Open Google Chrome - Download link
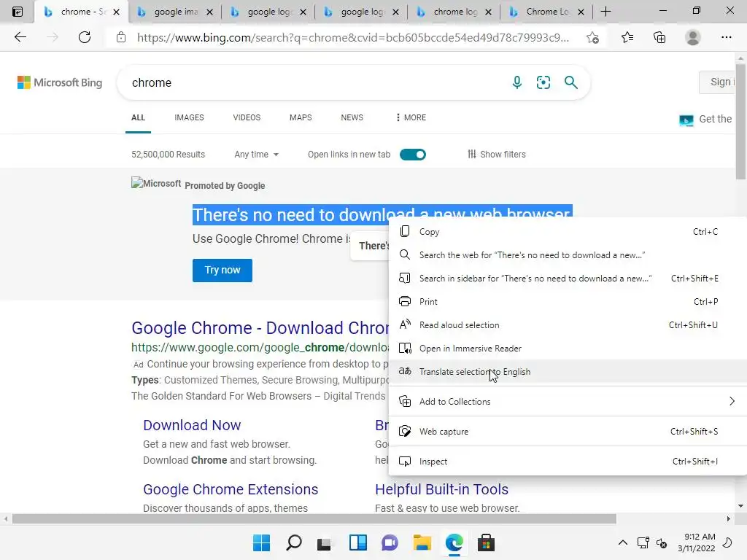The image size is (747, 560). click(260, 327)
